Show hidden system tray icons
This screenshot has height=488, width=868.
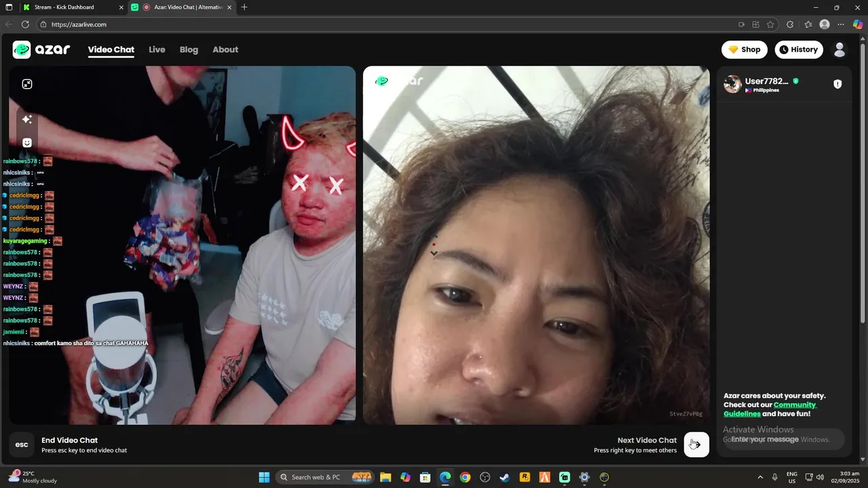coord(759,477)
